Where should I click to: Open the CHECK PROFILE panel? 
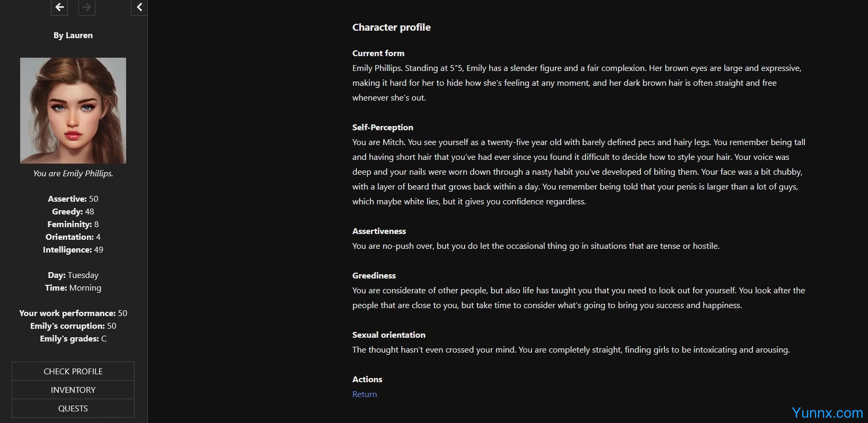tap(73, 371)
